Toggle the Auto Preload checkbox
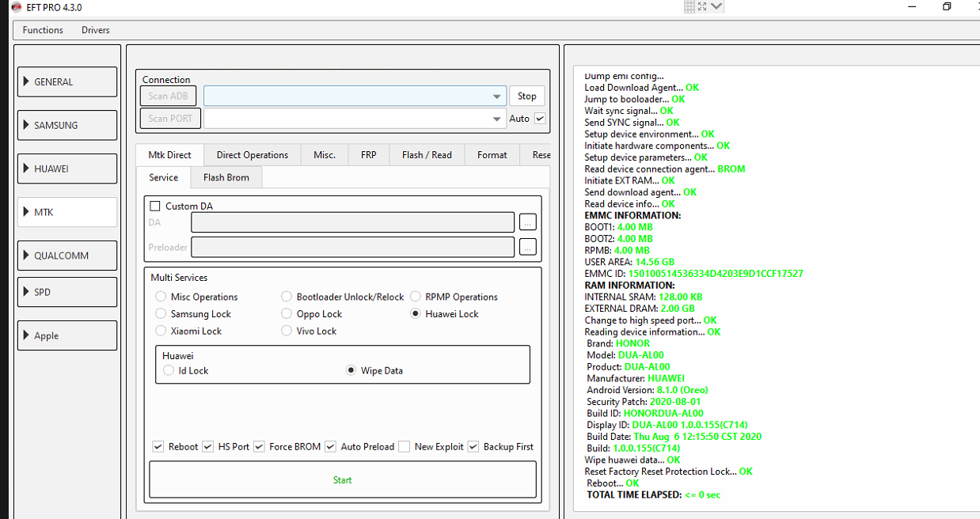This screenshot has height=519, width=980. click(331, 447)
